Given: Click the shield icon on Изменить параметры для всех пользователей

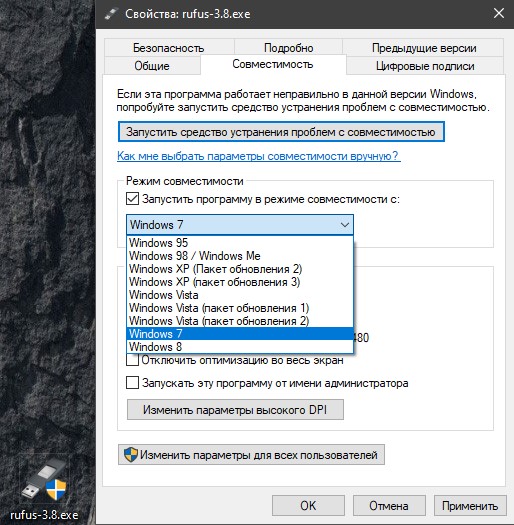Looking at the screenshot, I should 131,455.
